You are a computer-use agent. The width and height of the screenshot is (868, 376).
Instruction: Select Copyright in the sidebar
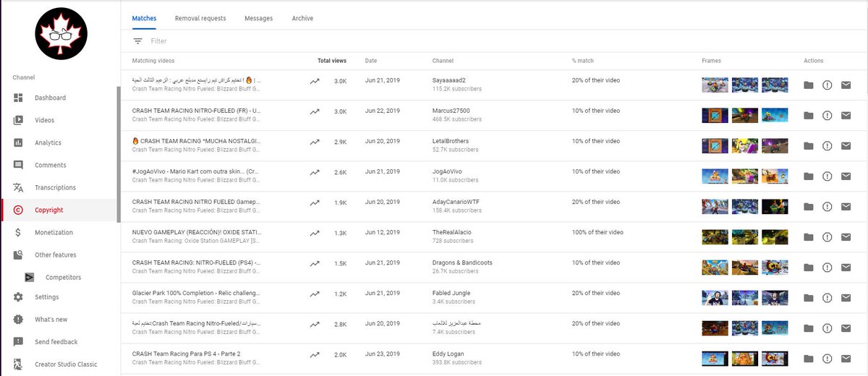pyautogui.click(x=48, y=210)
